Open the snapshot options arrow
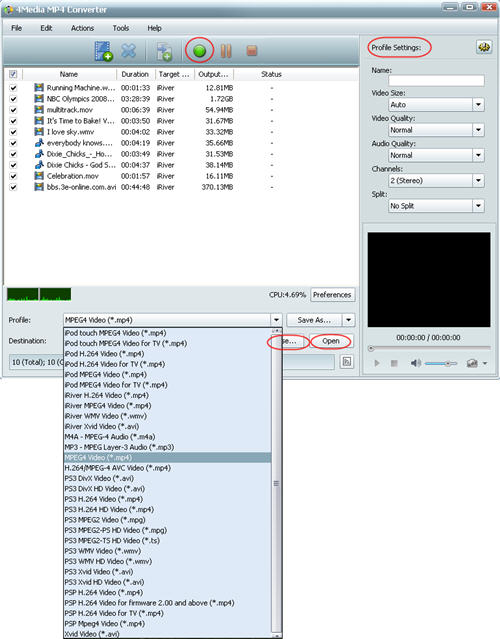500x639 pixels. pos(485,363)
